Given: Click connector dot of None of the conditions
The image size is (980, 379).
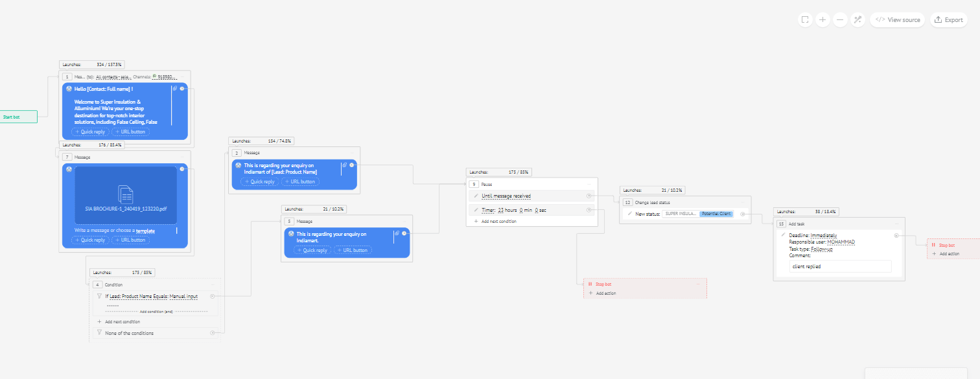Looking at the screenshot, I should point(213,333).
